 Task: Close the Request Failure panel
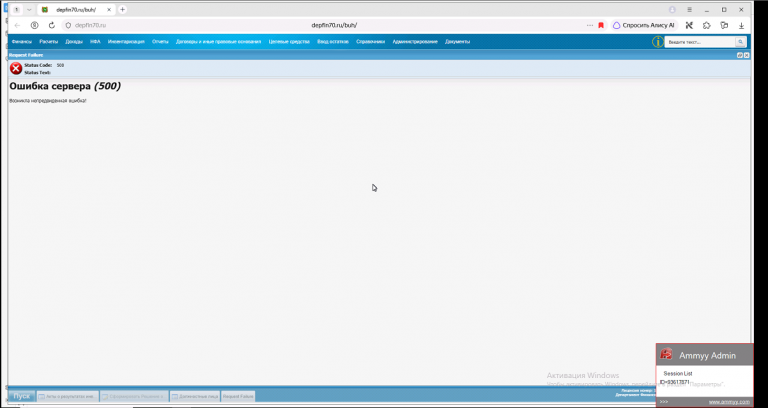[746, 55]
